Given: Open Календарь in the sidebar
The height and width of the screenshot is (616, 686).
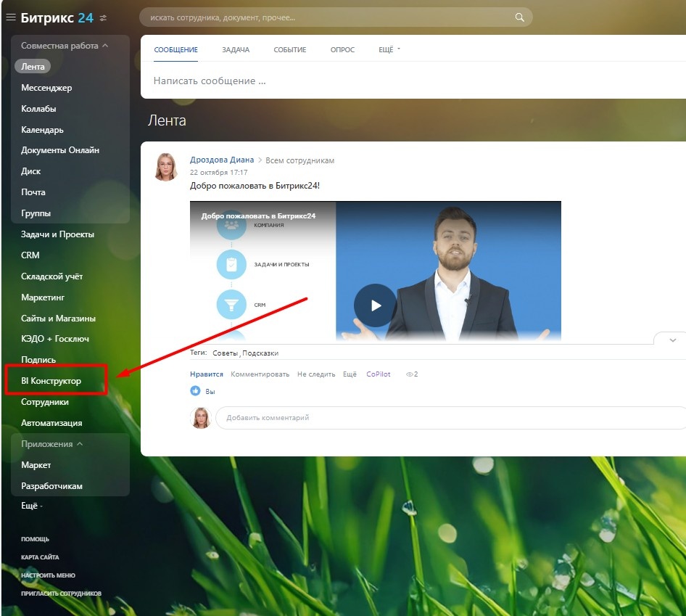Looking at the screenshot, I should coord(42,130).
